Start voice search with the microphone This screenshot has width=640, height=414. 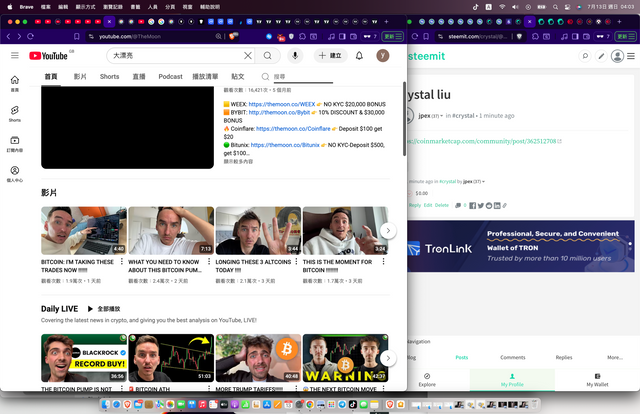click(295, 56)
